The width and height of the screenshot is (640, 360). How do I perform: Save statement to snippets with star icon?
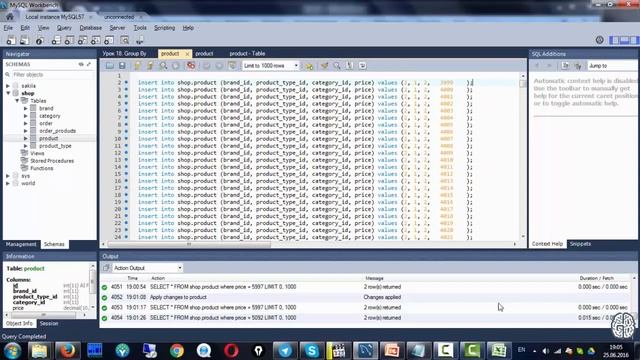click(309, 66)
